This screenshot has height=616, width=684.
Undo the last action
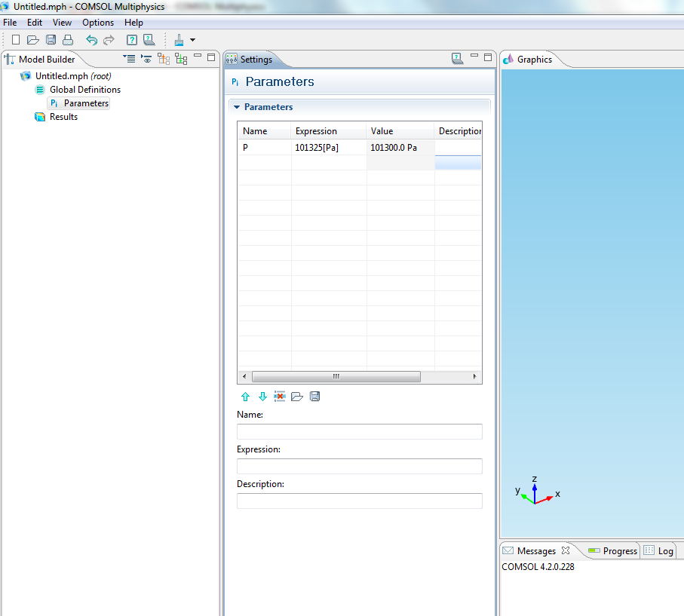coord(91,40)
